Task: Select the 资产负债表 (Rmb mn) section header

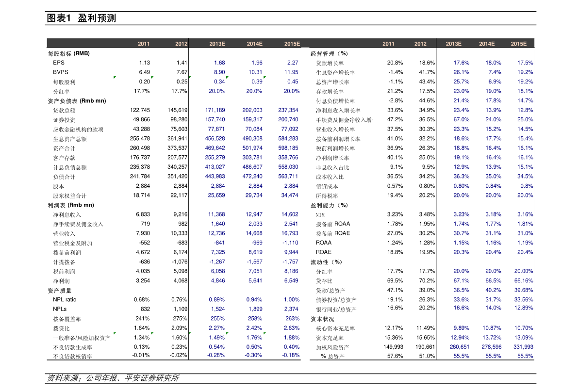Action: [x=77, y=101]
